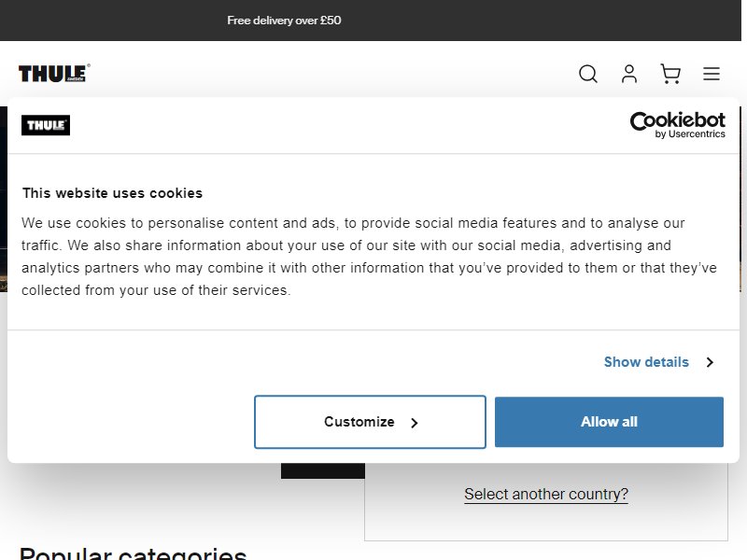The width and height of the screenshot is (747, 560).
Task: Open the user account icon
Action: pyautogui.click(x=629, y=74)
